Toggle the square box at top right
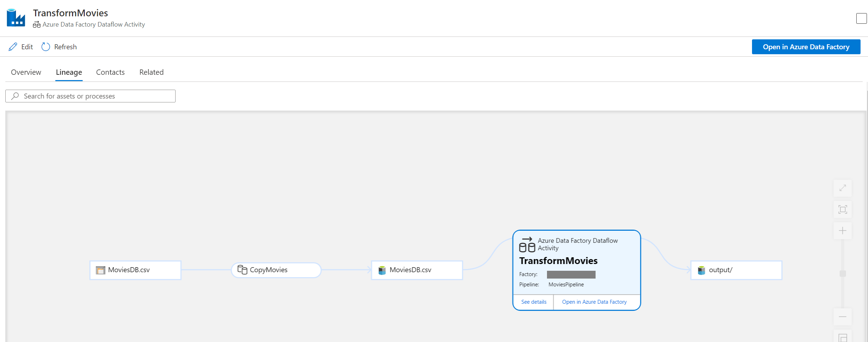868x342 pixels. point(861,18)
